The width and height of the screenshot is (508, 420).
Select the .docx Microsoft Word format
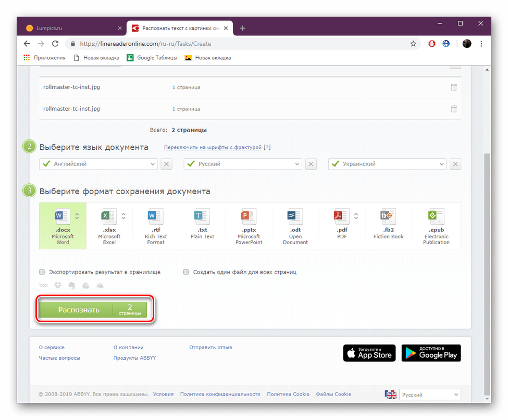coord(63,226)
